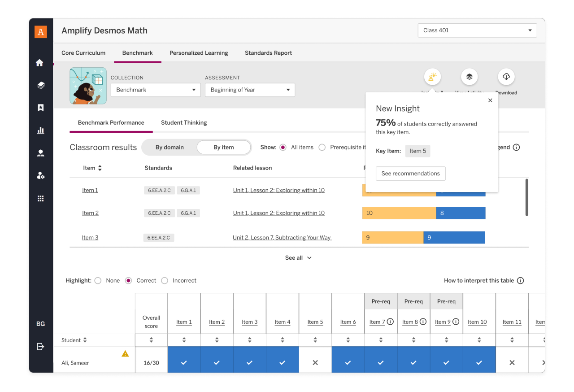This screenshot has height=392, width=574.
Task: Click the logout icon in sidebar
Action: click(40, 346)
